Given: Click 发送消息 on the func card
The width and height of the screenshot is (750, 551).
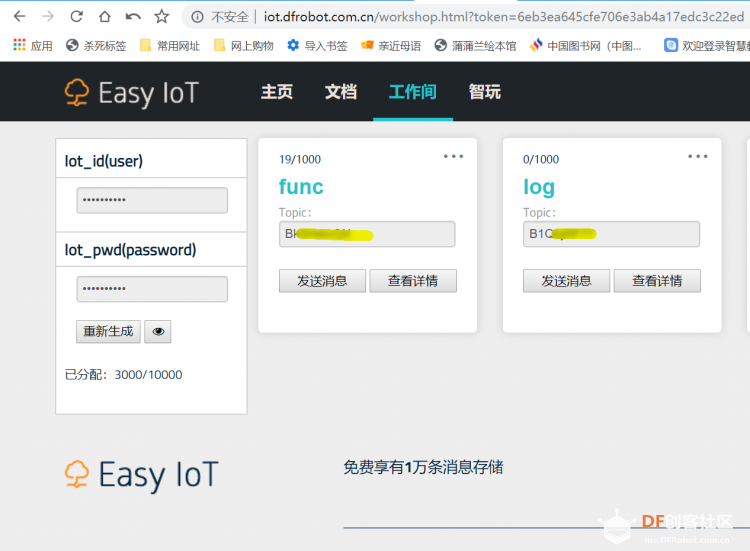Looking at the screenshot, I should click(322, 281).
